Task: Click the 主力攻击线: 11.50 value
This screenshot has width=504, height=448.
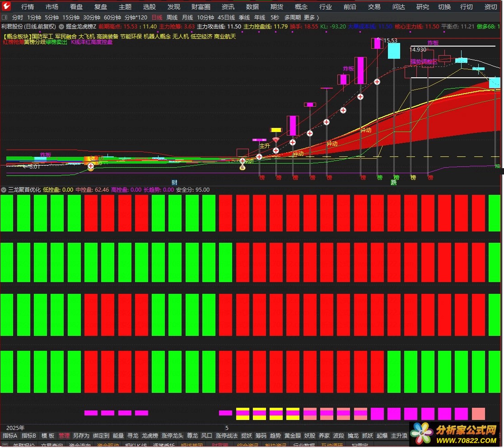Action: (219, 27)
